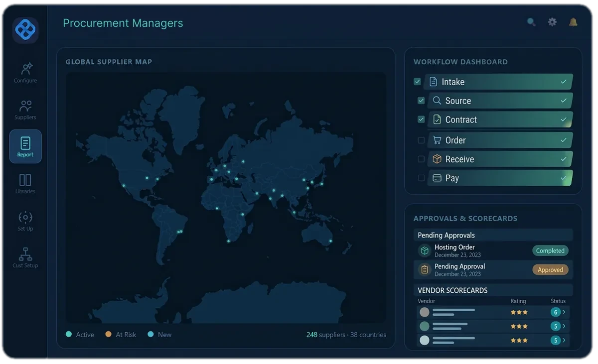This screenshot has width=598, height=364.
Task: Click the '248 suppliers · 38 countries' text
Action: pos(346,335)
